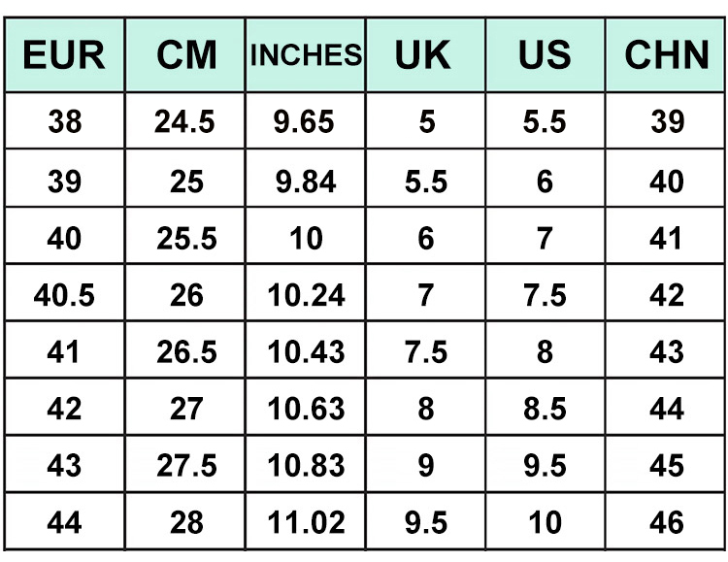Select the EUR 38 size cell
Viewport: 728px width, 562px height.
64,122
